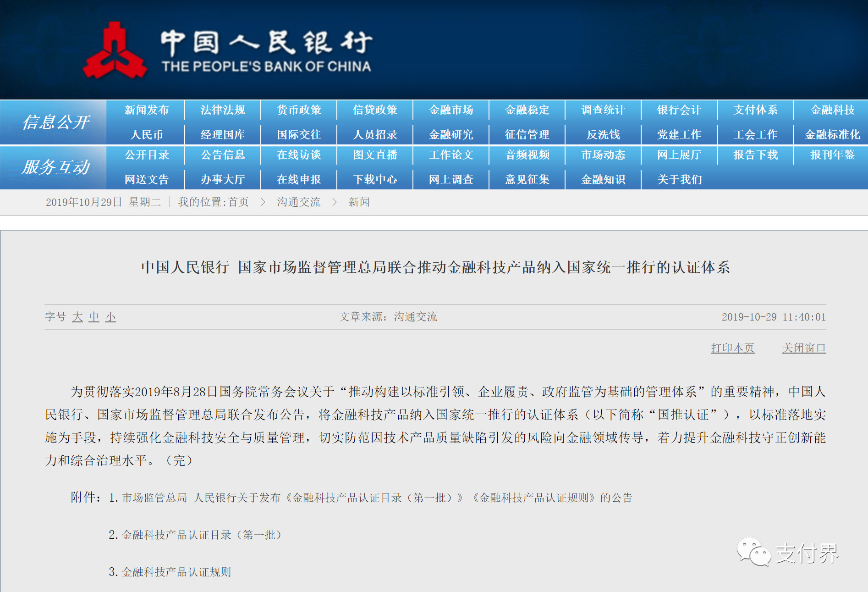Go to 金融标准化 page
The image size is (868, 592).
tap(832, 135)
